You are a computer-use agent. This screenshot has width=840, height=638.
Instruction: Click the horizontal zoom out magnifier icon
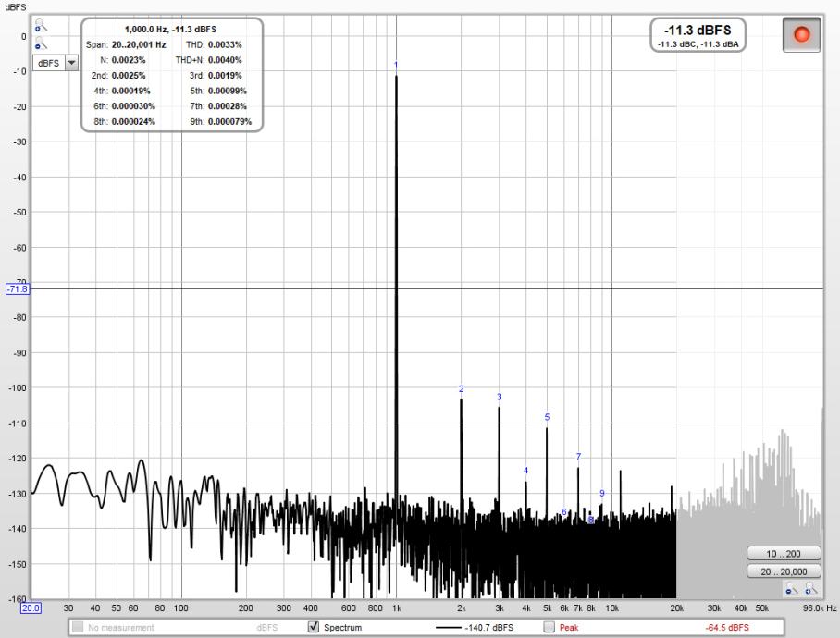pos(790,589)
